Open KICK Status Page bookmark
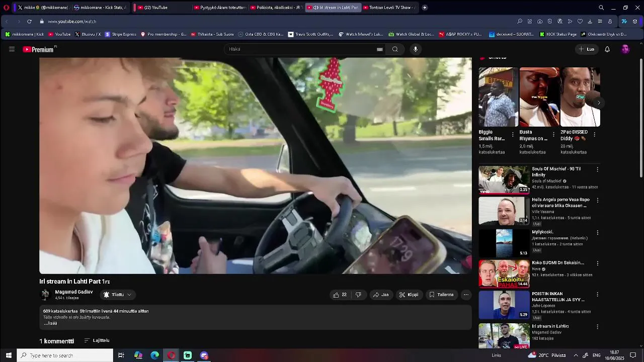 557,34
